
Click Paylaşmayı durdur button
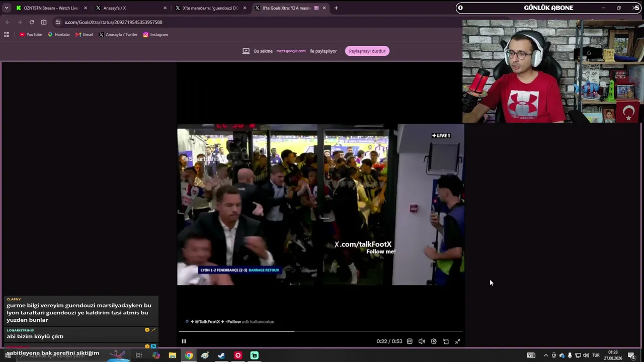pos(367,51)
